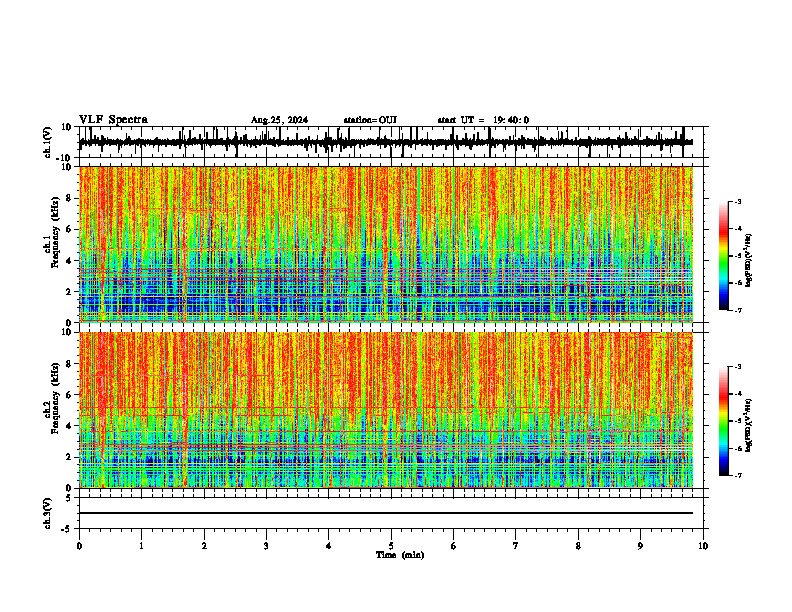Image resolution: width=792 pixels, height=612 pixels.
Task: Click time-axis tick label "2"
Action: (x=204, y=546)
